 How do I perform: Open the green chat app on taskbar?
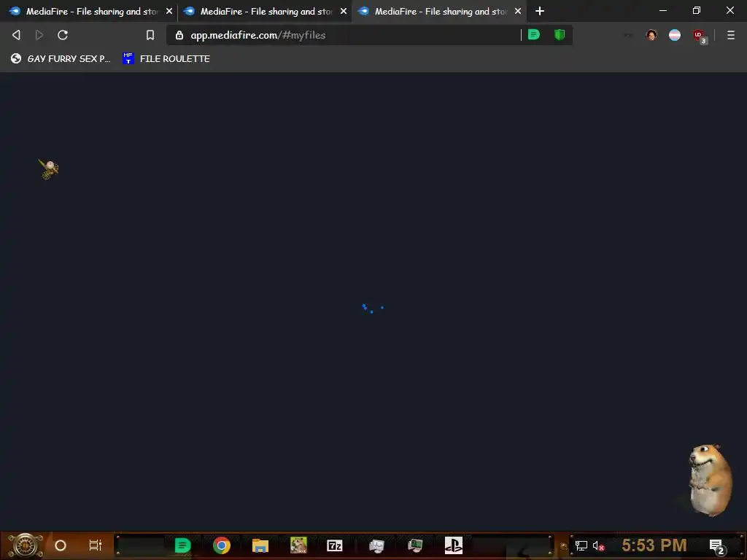tap(182, 545)
